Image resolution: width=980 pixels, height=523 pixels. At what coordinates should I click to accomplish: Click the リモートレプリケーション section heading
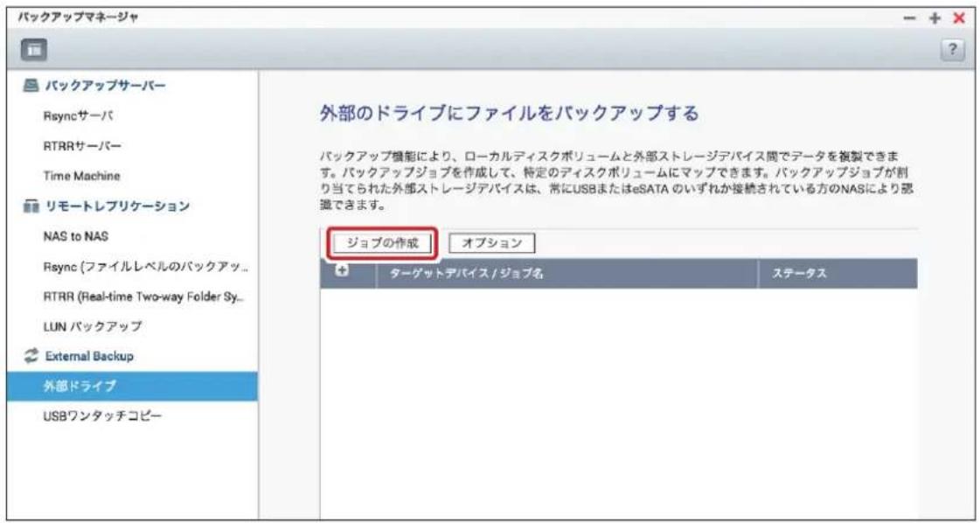[x=116, y=206]
